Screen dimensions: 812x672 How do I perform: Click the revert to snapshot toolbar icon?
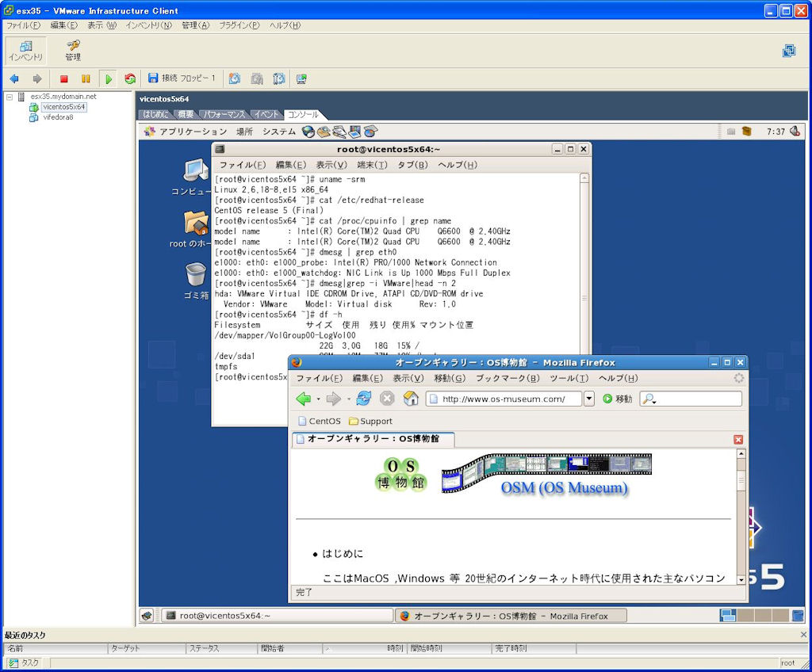[257, 78]
